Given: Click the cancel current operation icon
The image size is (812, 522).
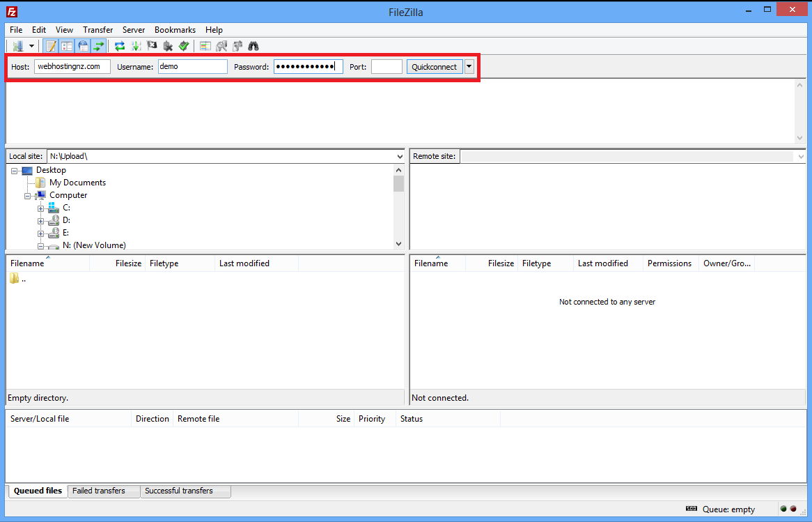Looking at the screenshot, I should point(152,46).
